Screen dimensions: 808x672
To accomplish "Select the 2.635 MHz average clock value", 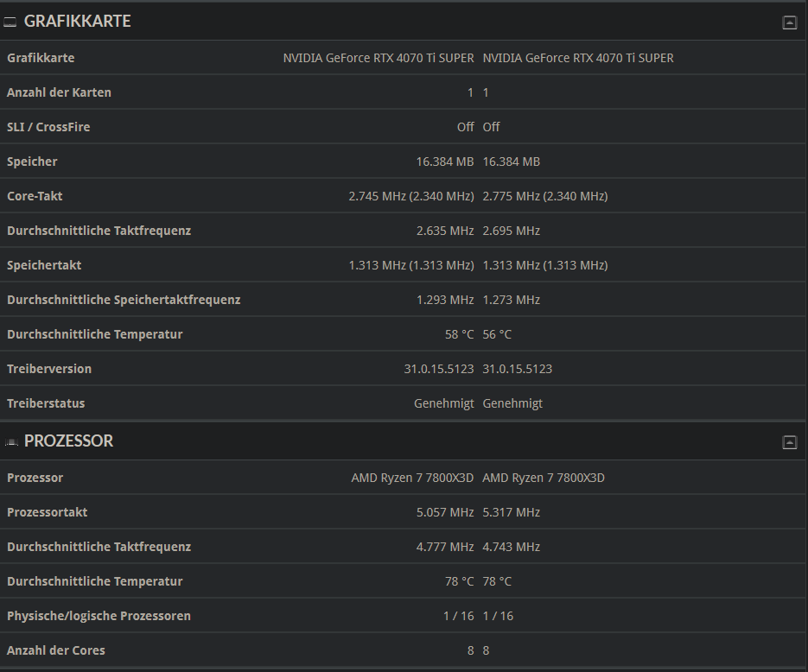I will (x=445, y=231).
